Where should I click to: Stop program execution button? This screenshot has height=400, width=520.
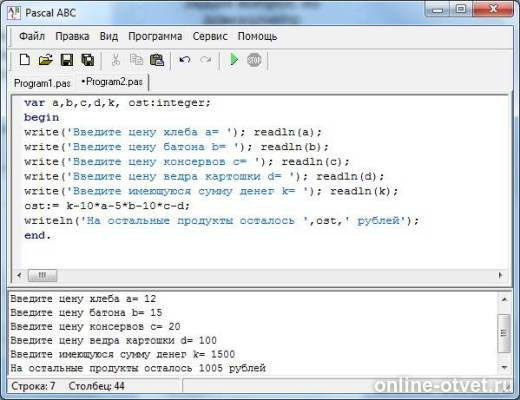click(x=254, y=60)
